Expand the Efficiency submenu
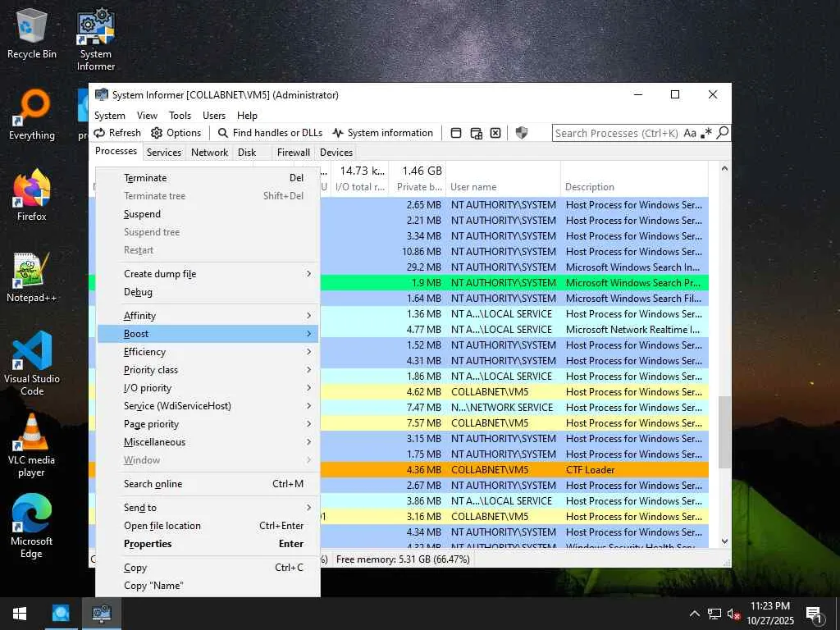 point(208,352)
